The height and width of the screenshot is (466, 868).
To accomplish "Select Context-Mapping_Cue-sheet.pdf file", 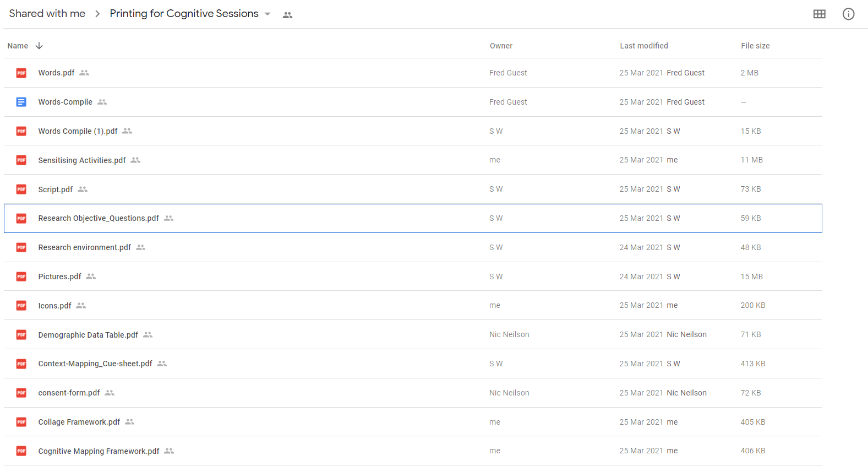I will pyautogui.click(x=95, y=364).
